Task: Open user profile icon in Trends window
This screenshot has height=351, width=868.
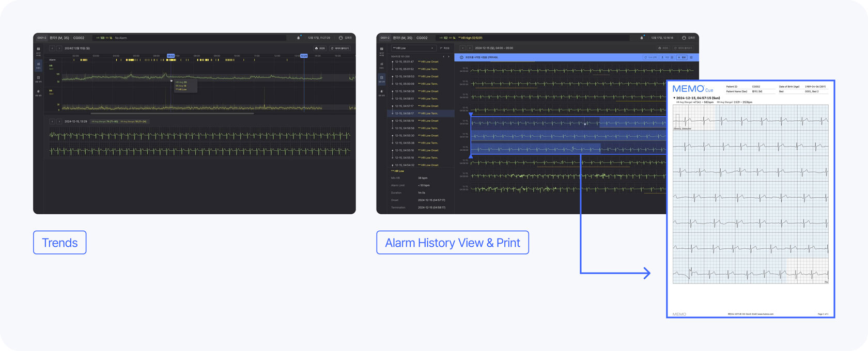Action: (340, 38)
